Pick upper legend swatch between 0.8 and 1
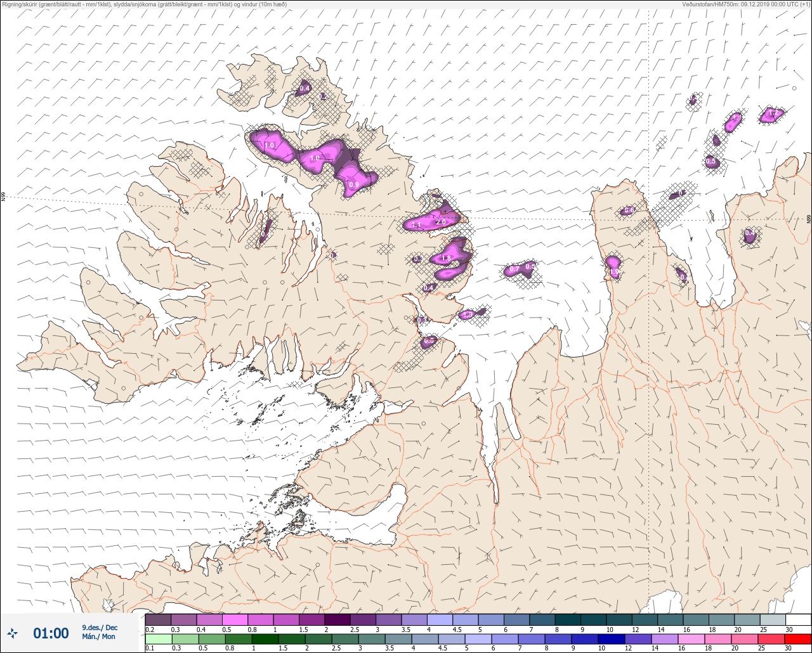812x653 pixels. [x=261, y=619]
